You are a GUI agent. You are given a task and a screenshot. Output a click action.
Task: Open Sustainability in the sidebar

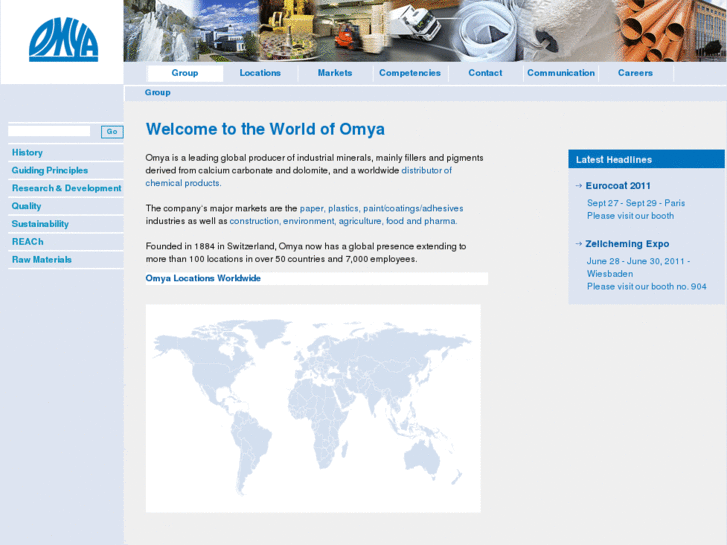(x=40, y=224)
